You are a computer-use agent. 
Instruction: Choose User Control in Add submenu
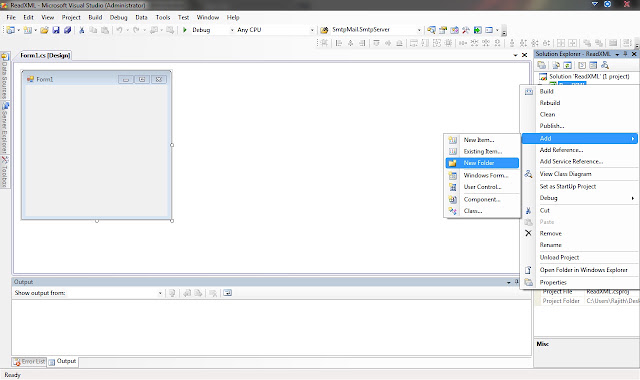coord(482,187)
